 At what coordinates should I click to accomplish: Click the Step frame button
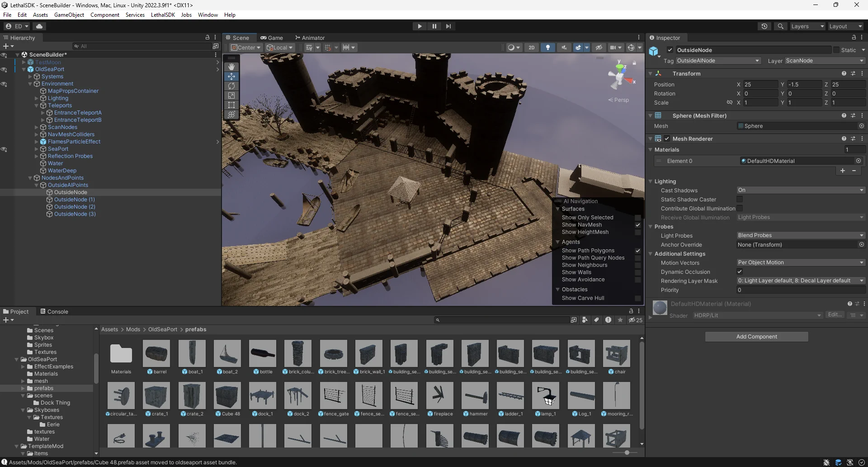pos(448,26)
